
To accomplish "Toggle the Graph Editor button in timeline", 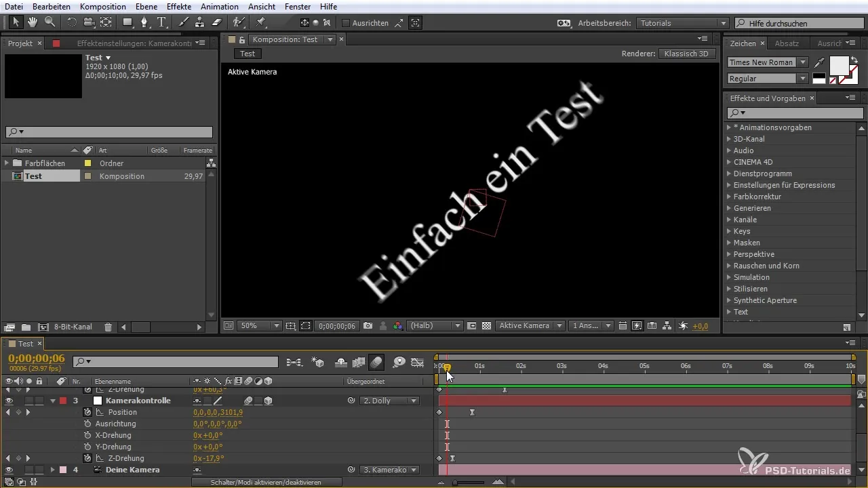I will pos(418,362).
